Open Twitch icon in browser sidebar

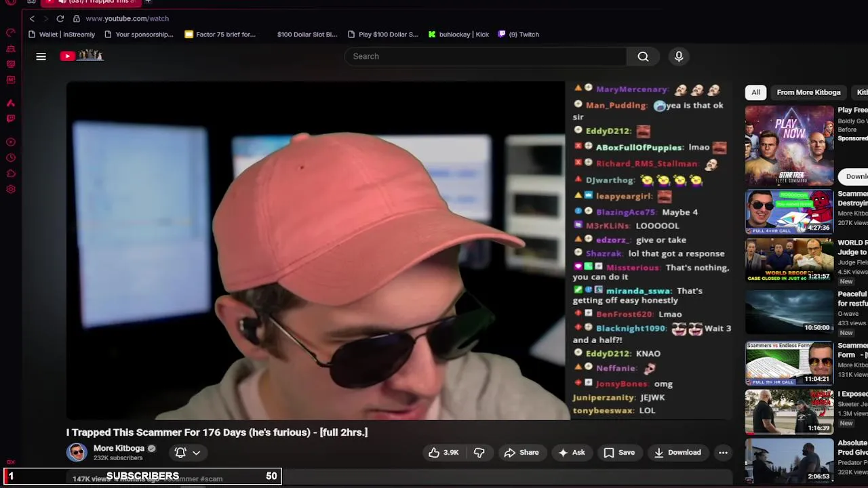[11, 119]
